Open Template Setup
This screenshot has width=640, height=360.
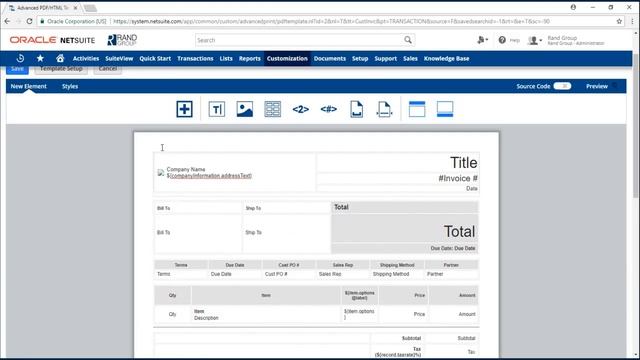tap(61, 69)
